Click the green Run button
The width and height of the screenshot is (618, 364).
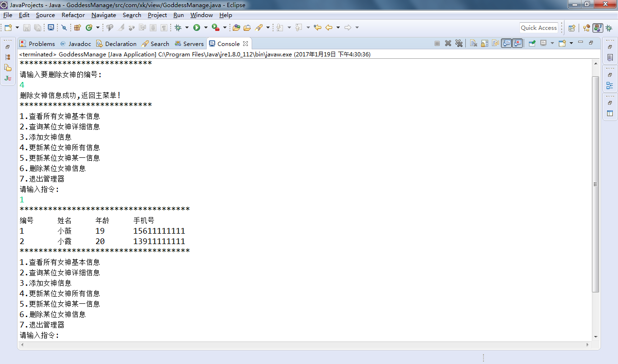[x=196, y=27]
